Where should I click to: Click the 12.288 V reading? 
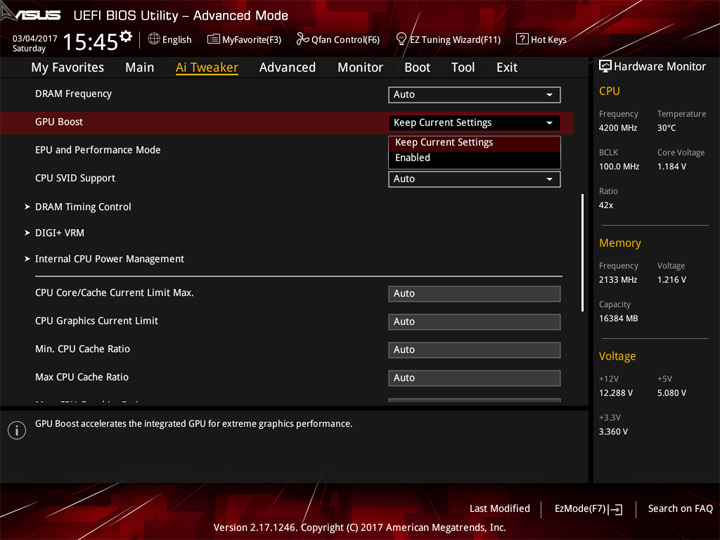[615, 393]
